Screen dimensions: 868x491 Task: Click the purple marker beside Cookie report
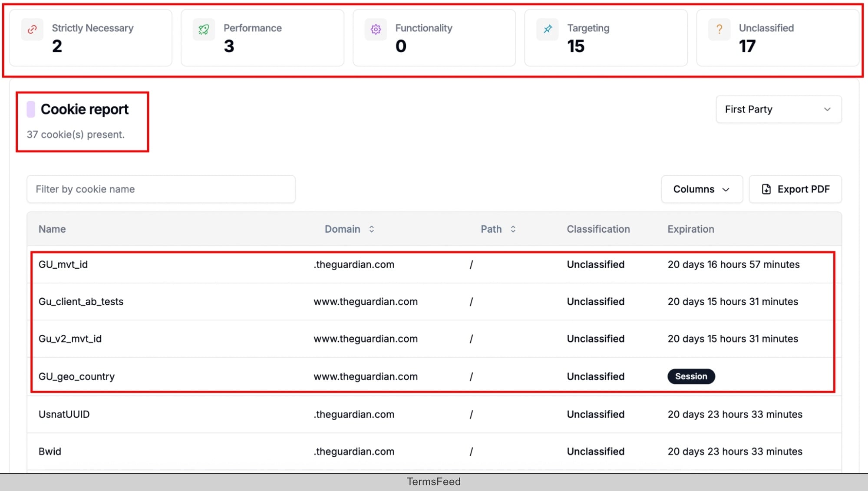click(x=31, y=109)
